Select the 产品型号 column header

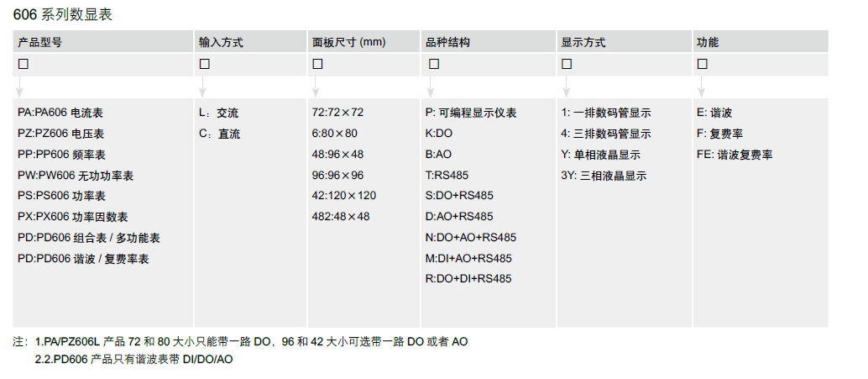tap(39, 42)
